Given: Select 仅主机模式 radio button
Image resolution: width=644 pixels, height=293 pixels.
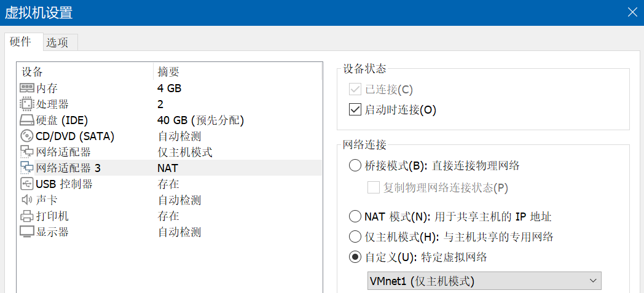Looking at the screenshot, I should [x=355, y=236].
